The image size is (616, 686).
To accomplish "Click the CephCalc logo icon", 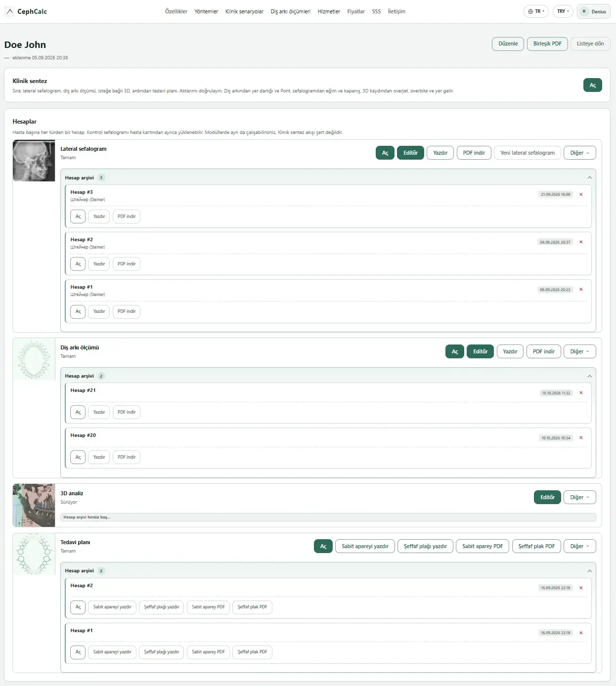I will point(10,11).
